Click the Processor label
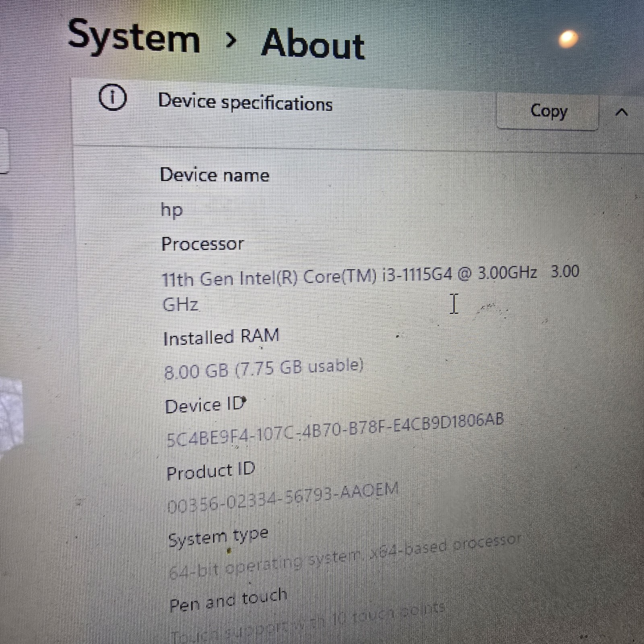The image size is (644, 644). [202, 244]
